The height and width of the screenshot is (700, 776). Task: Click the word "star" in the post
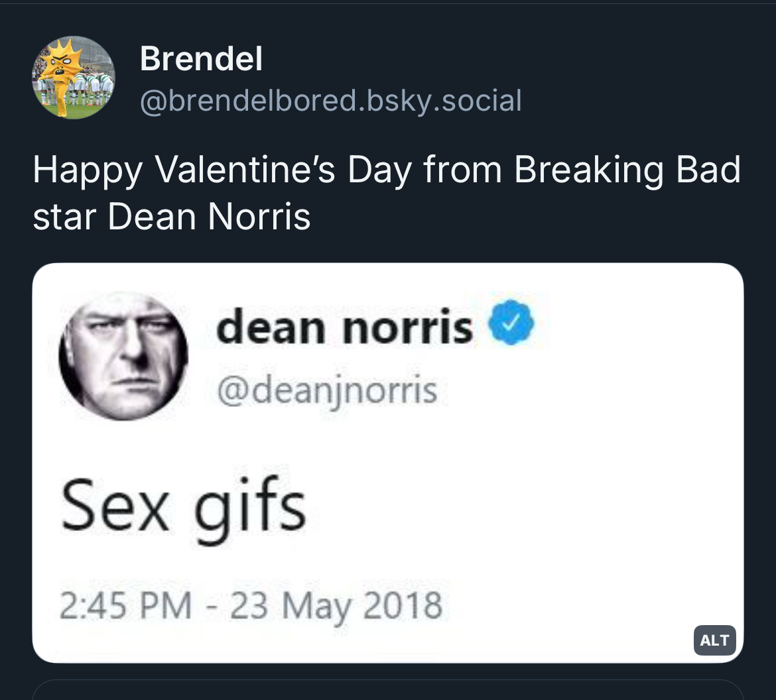point(64,217)
